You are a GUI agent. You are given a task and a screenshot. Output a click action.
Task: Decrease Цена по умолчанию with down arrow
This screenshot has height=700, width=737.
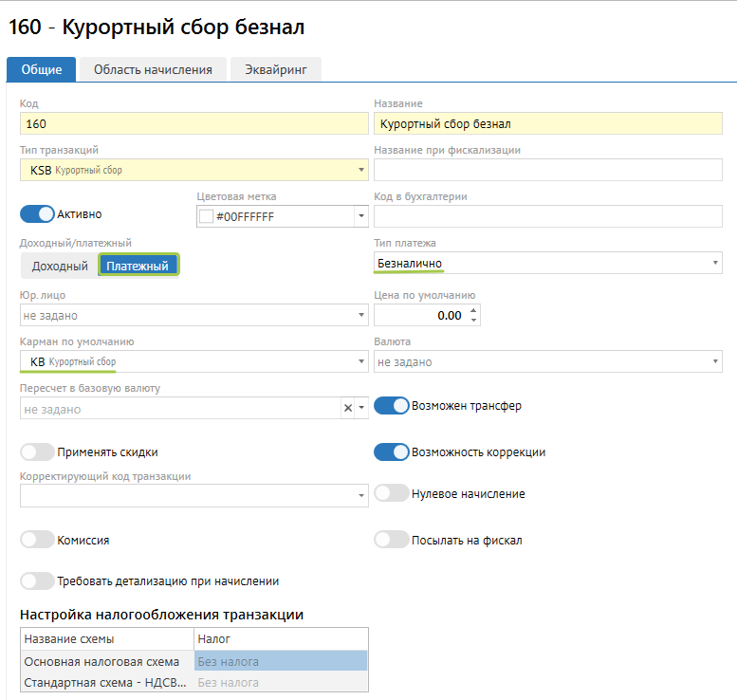pyautogui.click(x=474, y=320)
